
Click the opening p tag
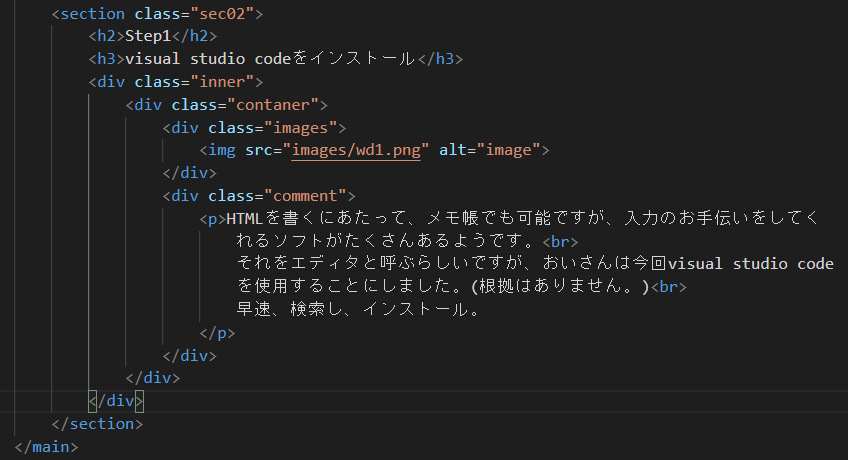[x=213, y=219]
